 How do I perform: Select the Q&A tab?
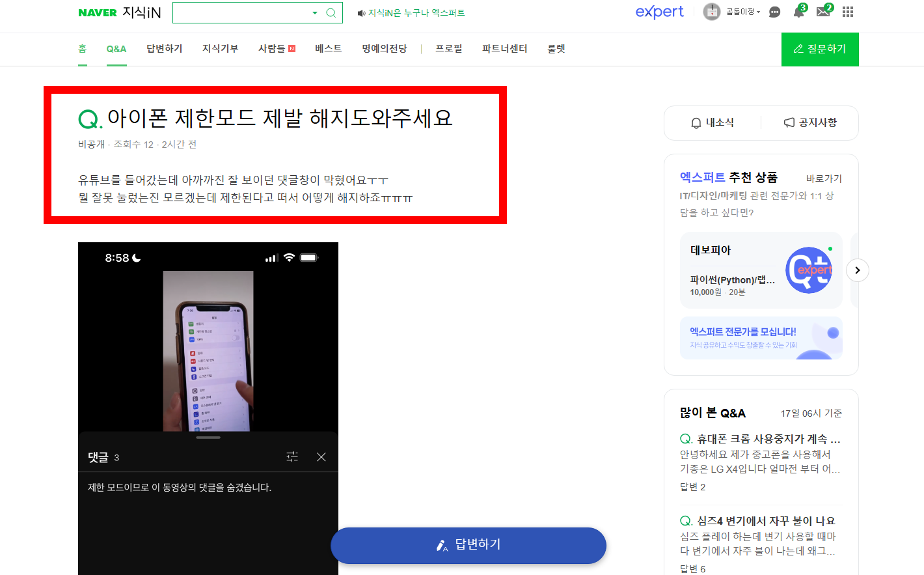(116, 49)
